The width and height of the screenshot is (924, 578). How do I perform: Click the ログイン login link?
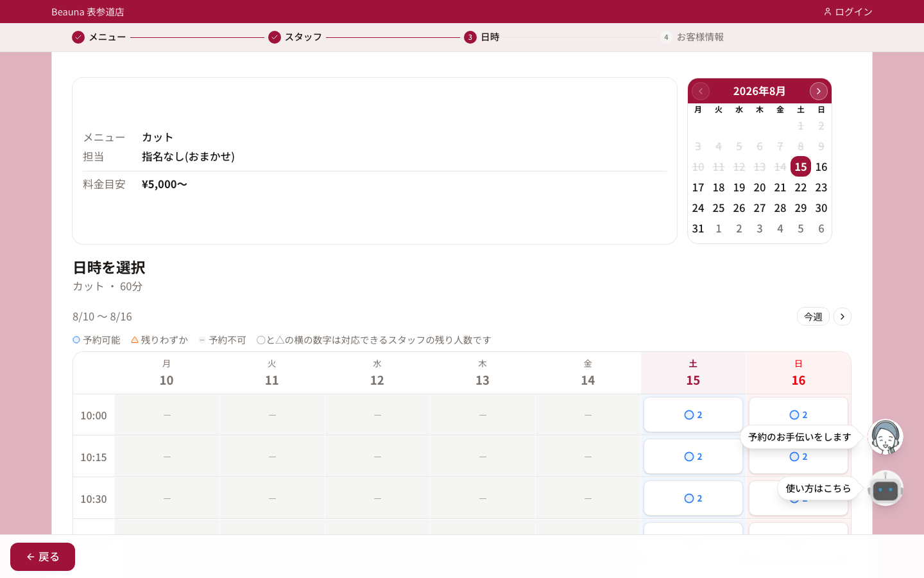point(848,12)
